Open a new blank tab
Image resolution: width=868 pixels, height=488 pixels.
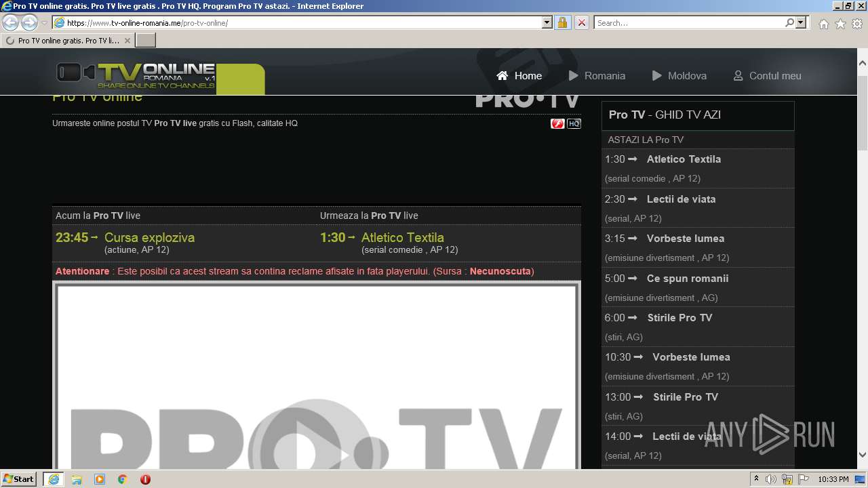(146, 41)
